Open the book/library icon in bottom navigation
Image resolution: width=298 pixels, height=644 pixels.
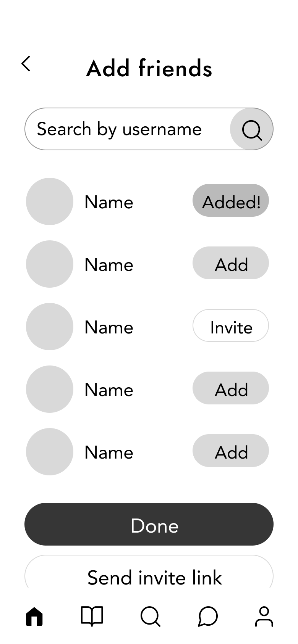coord(92,616)
